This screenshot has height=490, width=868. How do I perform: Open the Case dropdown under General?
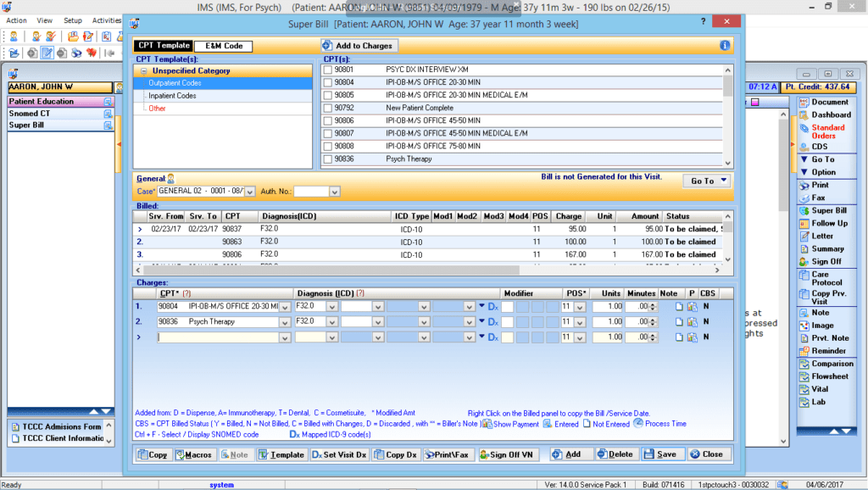[x=249, y=192]
